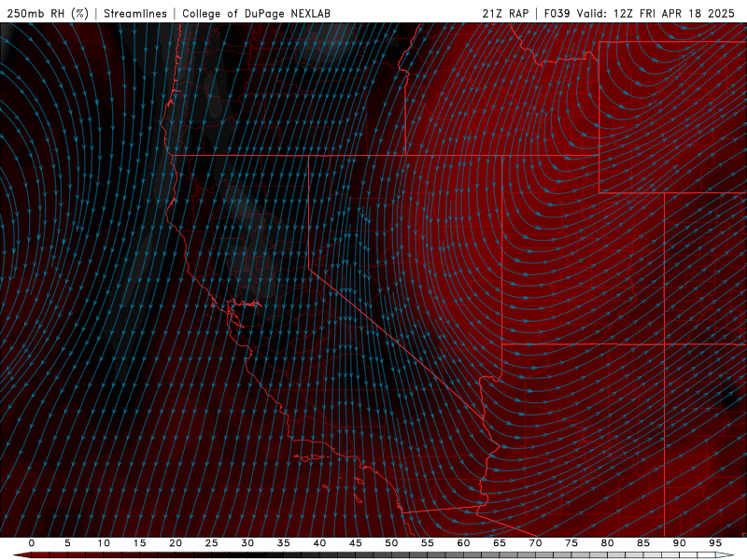Click the colorbar label '75'
Viewport: 747px width, 560px height.
click(x=571, y=543)
